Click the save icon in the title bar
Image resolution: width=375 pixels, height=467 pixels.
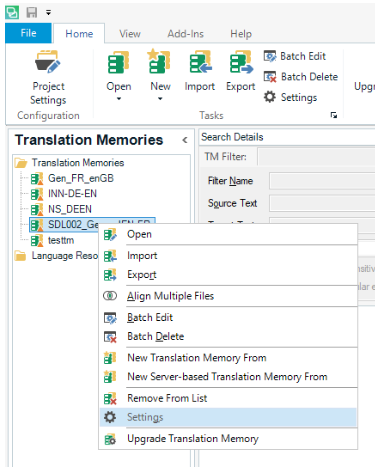coord(32,13)
